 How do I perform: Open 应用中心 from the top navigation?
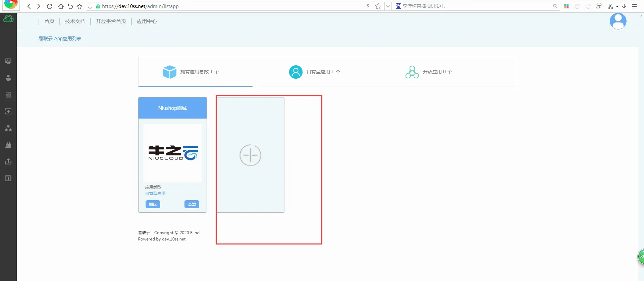[x=147, y=21]
